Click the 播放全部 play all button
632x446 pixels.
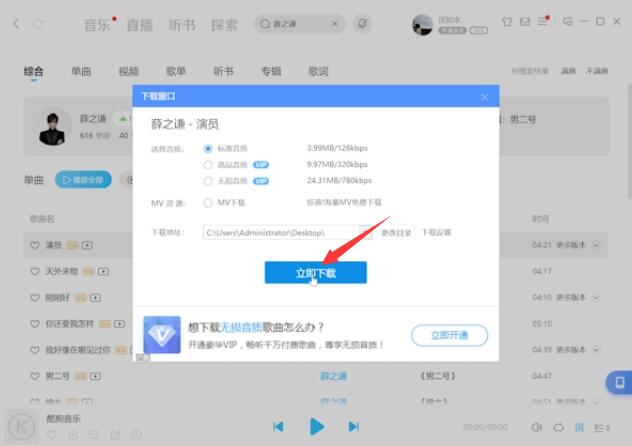coord(83,180)
